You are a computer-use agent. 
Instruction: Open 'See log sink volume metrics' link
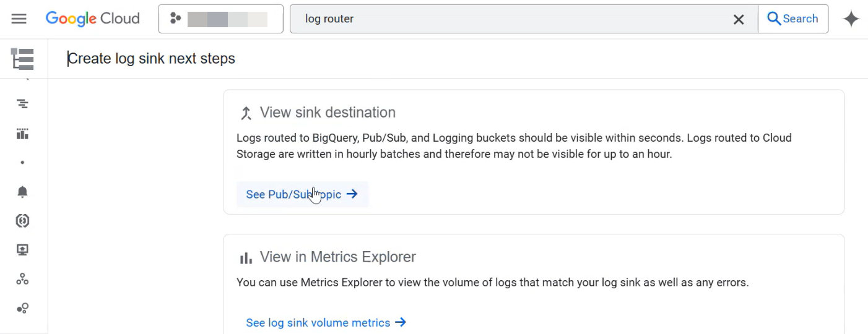coord(326,322)
